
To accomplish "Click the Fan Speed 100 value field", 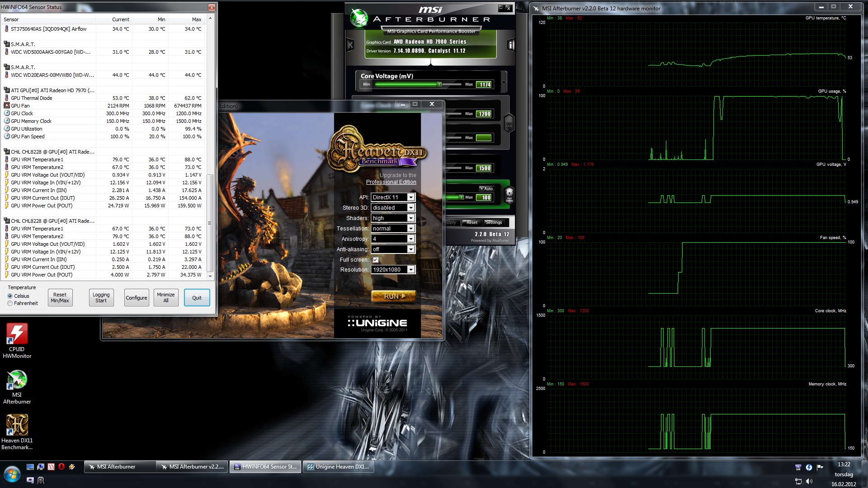I will pos(484,197).
